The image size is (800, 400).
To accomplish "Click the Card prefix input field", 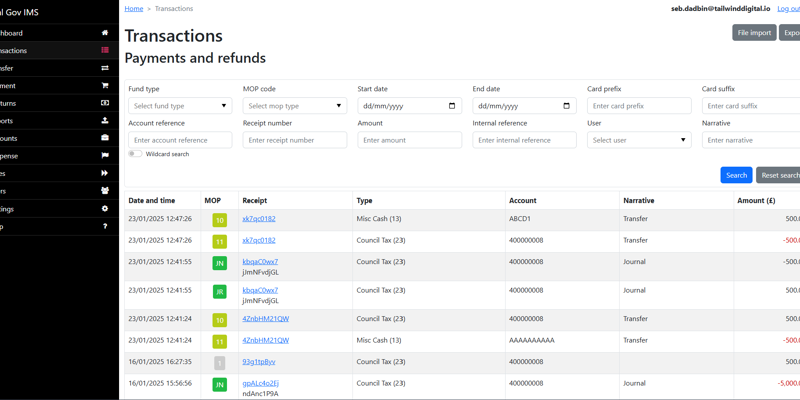I will pos(639,106).
